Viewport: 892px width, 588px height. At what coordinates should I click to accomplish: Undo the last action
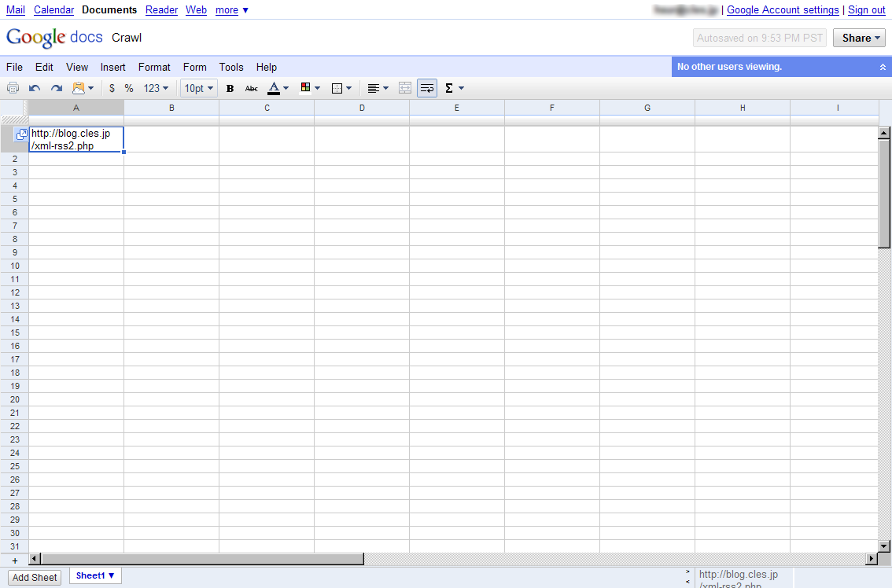(x=35, y=88)
